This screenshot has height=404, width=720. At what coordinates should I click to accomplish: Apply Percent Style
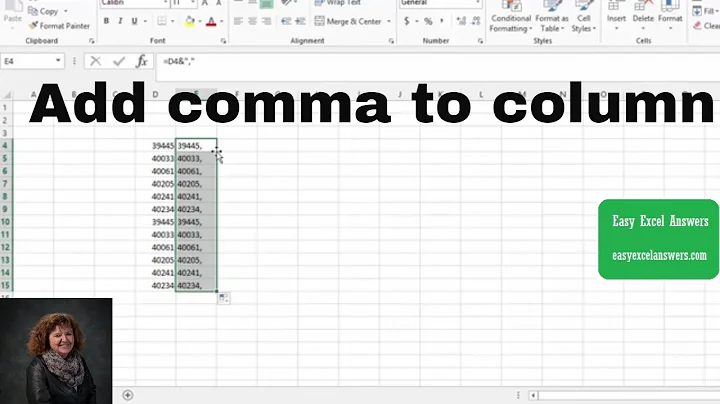[x=428, y=21]
